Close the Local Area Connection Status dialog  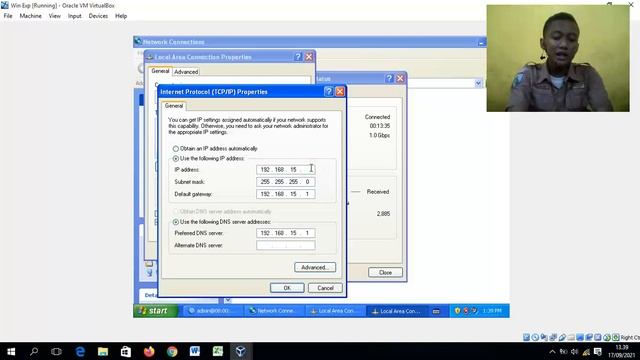(385, 272)
